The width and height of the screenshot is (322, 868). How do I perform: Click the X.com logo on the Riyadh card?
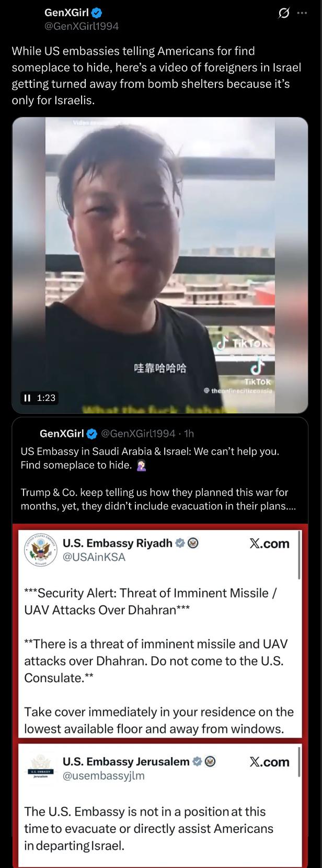click(x=269, y=544)
